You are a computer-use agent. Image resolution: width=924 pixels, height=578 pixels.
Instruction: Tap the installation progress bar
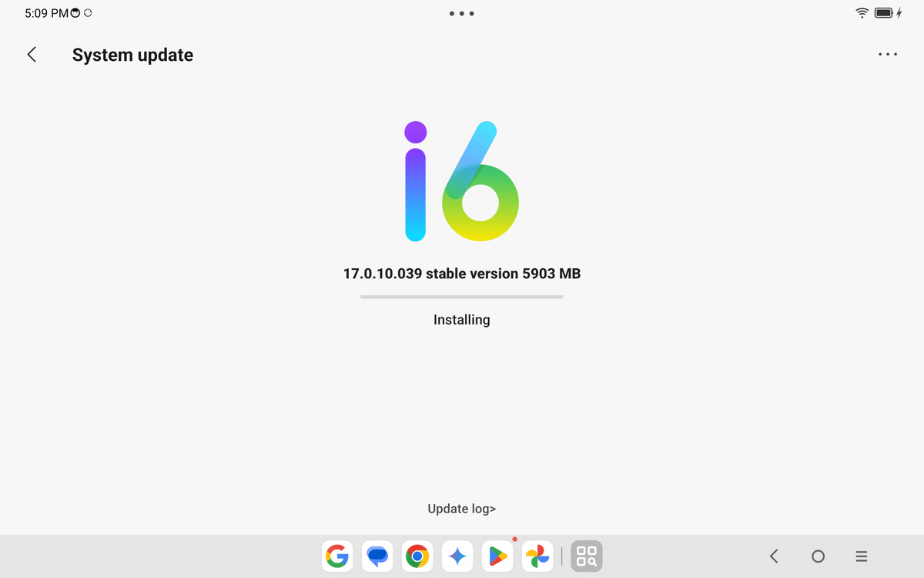[x=461, y=296]
